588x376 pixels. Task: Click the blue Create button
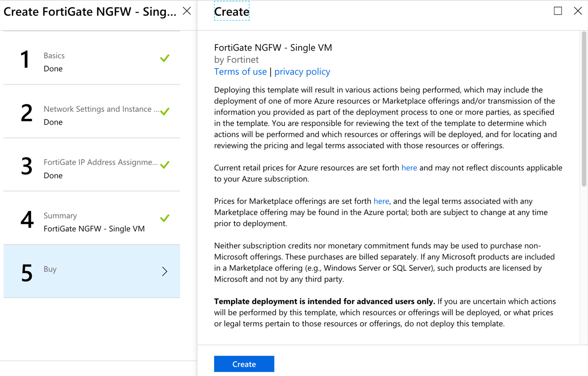pos(244,364)
